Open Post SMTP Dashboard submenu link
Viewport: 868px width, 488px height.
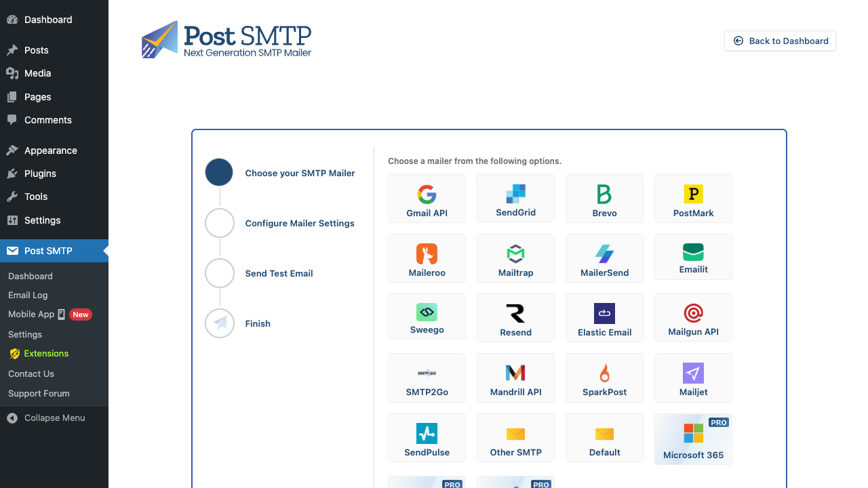tap(54, 276)
